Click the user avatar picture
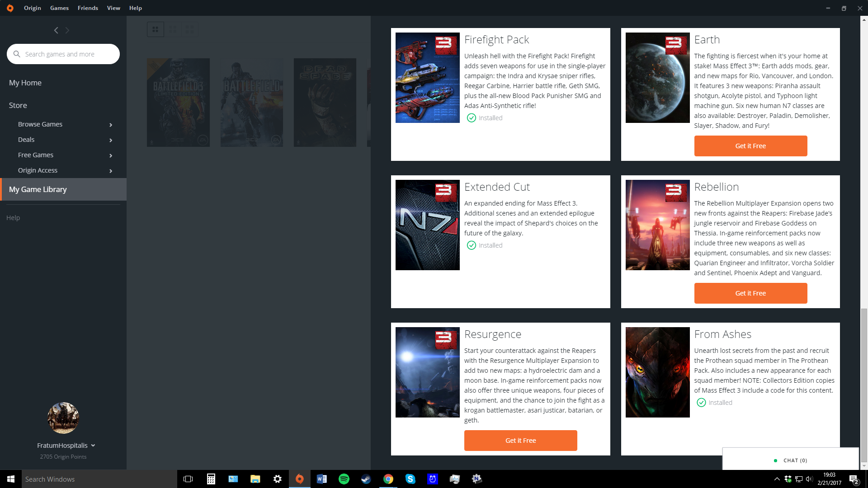Screen dimensions: 868x488 point(63,418)
